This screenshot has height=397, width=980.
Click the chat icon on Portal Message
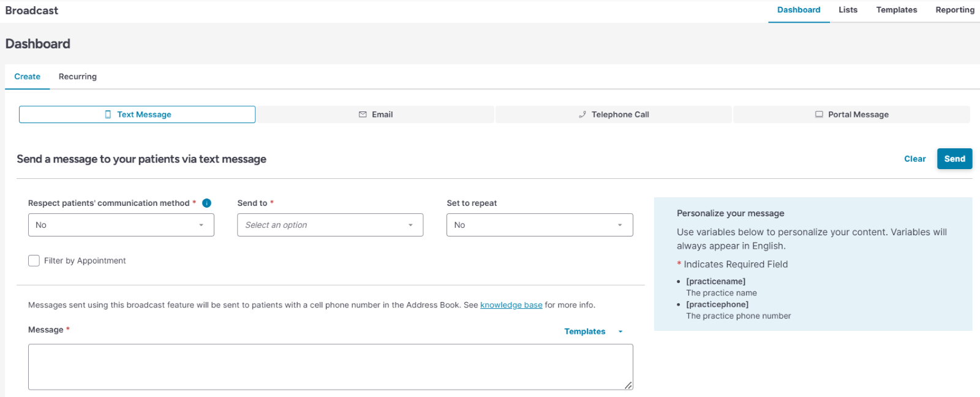tap(819, 115)
